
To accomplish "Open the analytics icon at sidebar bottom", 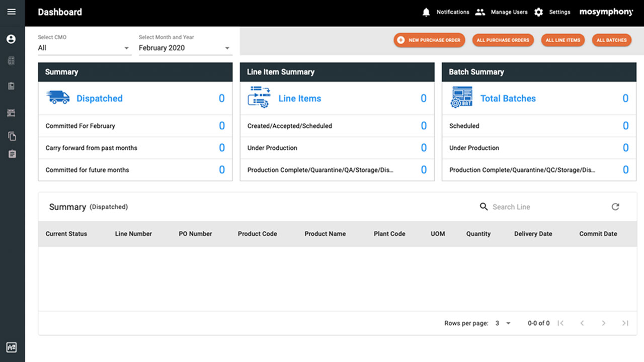I will 11,347.
